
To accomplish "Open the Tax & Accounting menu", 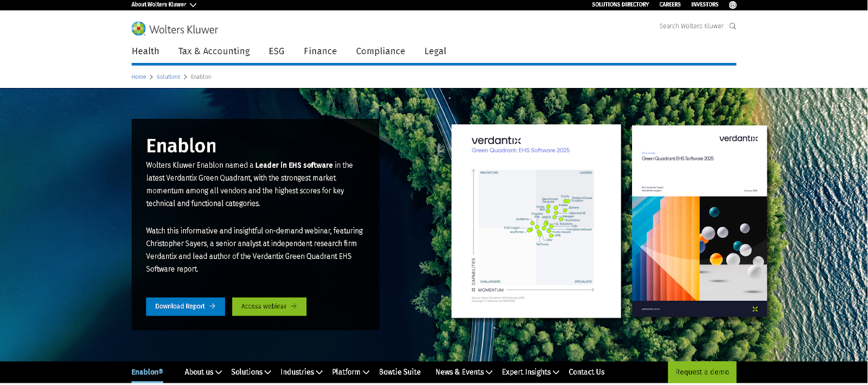I will 214,51.
